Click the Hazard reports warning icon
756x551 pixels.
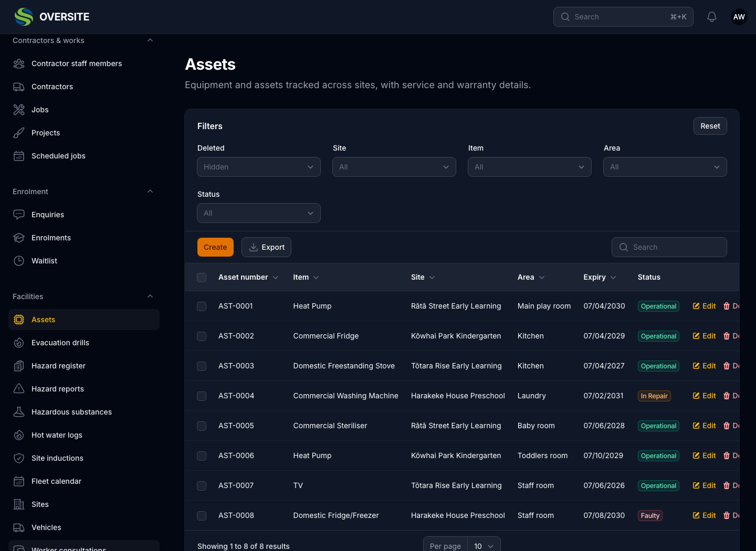[x=19, y=389]
